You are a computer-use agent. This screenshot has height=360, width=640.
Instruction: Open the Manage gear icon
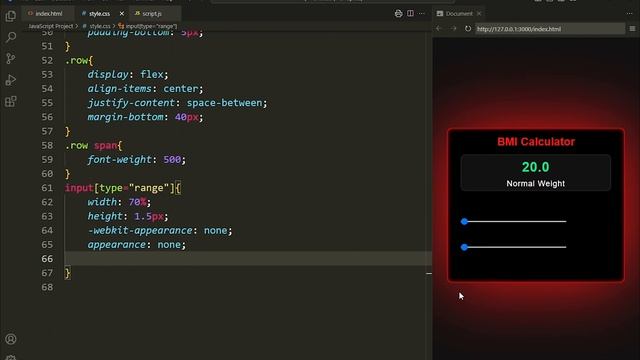point(11,357)
